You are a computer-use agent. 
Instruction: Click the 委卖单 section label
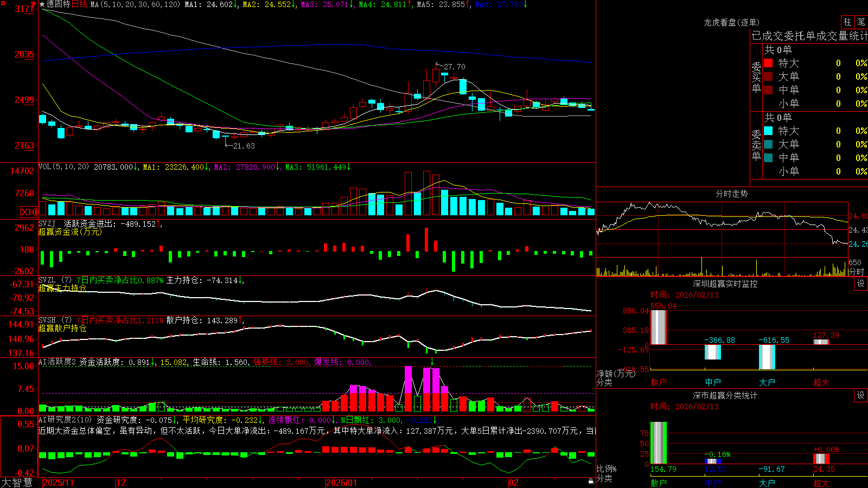[x=756, y=145]
